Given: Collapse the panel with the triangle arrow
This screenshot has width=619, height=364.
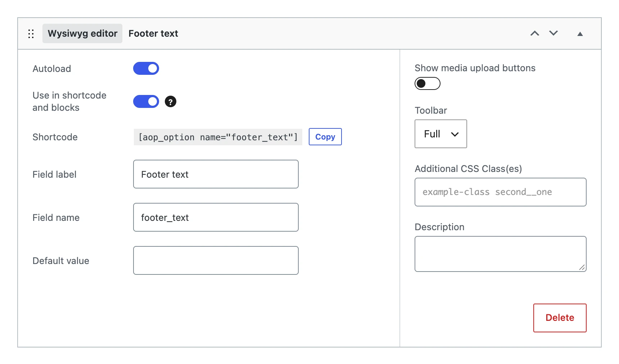Looking at the screenshot, I should [x=580, y=34].
